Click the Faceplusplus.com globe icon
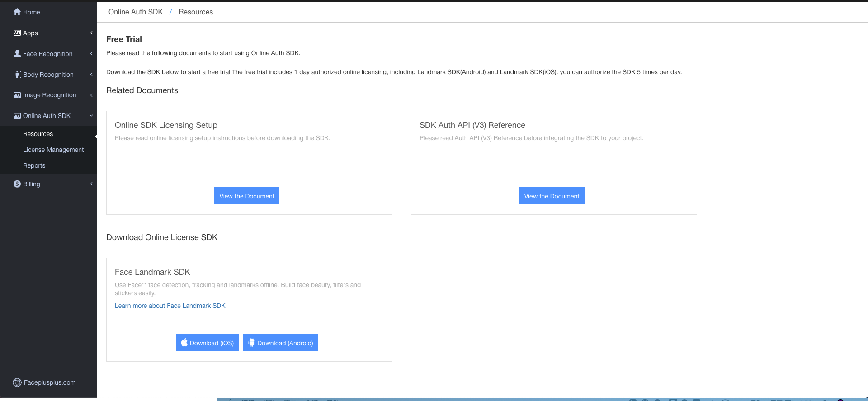 [17, 382]
